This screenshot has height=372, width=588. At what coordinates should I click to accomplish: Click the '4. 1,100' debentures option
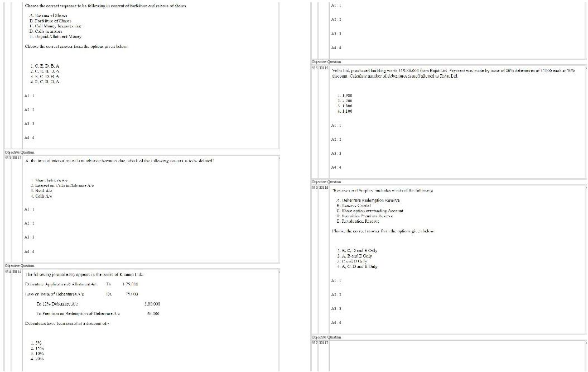coord(345,111)
